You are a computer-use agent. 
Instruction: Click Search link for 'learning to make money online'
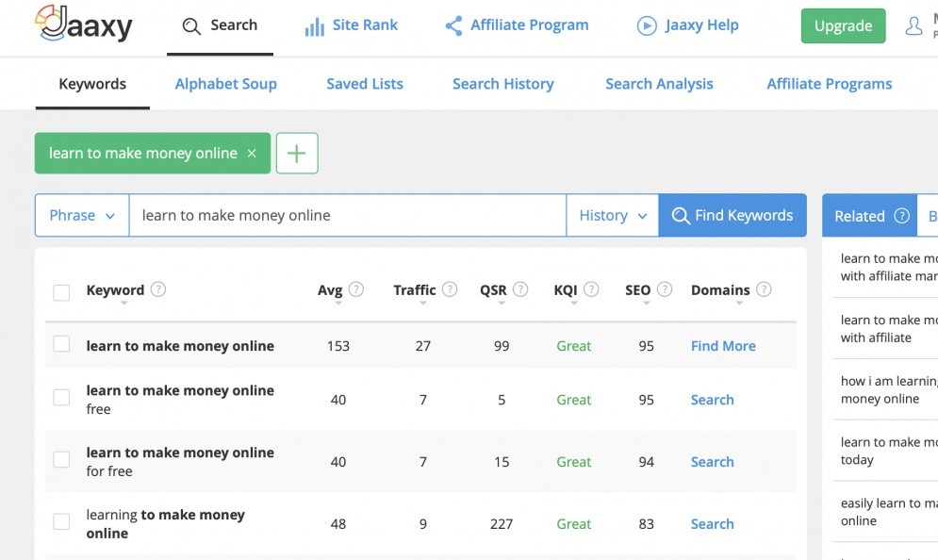712,524
